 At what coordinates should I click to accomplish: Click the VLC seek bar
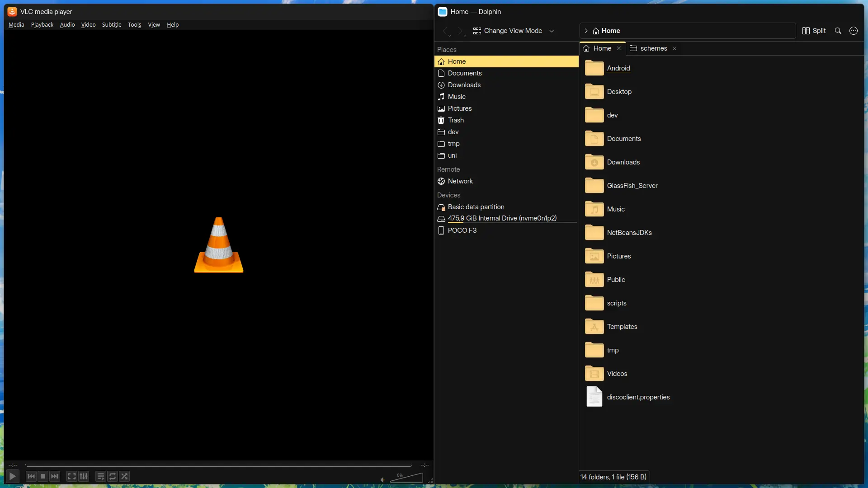point(219,465)
